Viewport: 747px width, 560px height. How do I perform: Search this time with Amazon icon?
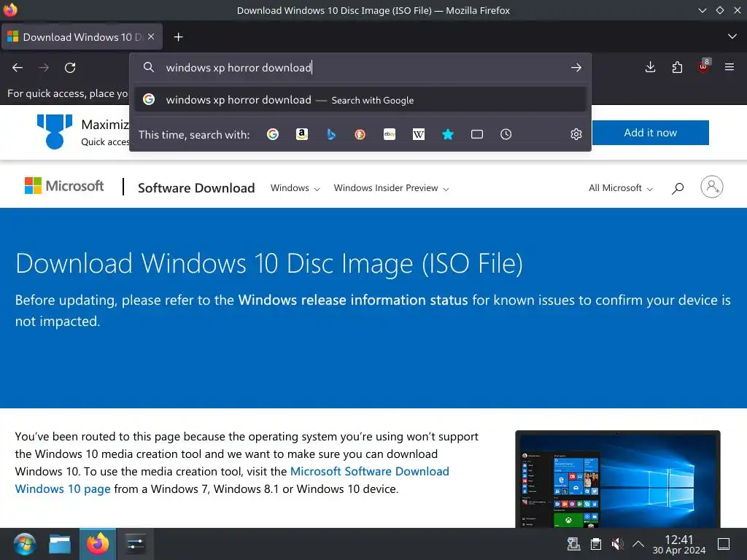click(x=301, y=134)
